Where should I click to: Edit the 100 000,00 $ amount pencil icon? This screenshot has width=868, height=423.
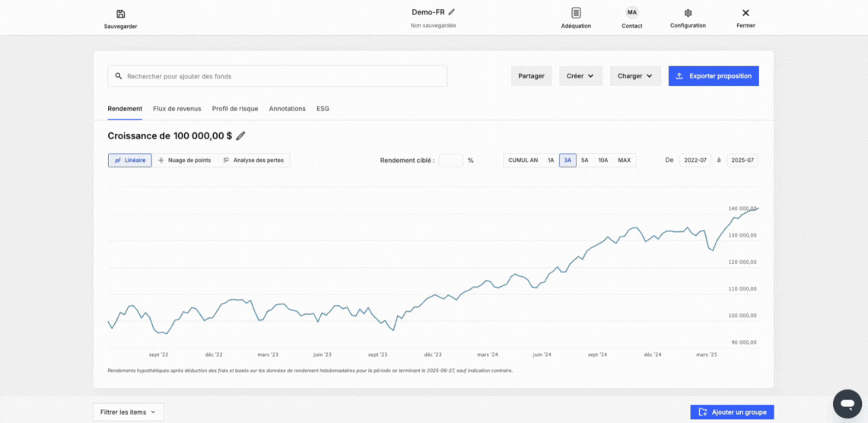tap(240, 135)
